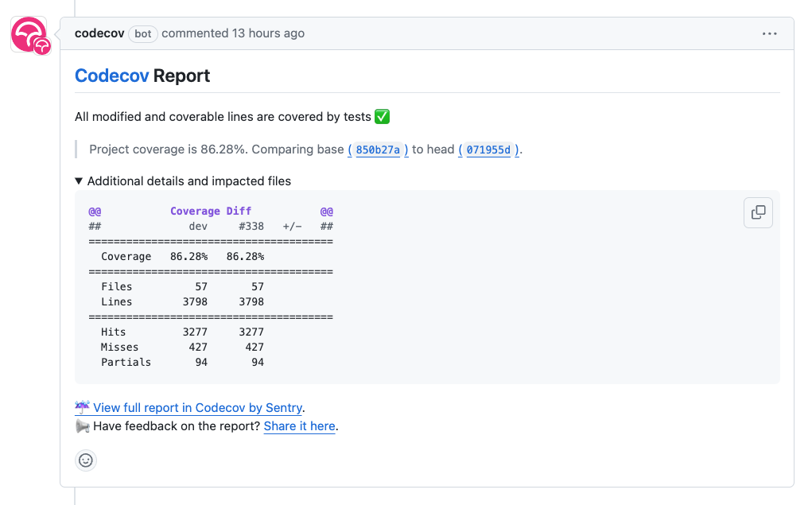
Task: Copy the coverage diff code block
Action: click(x=758, y=212)
